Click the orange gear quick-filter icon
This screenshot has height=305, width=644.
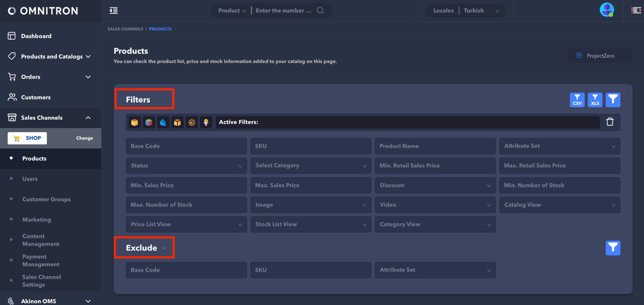pos(192,123)
